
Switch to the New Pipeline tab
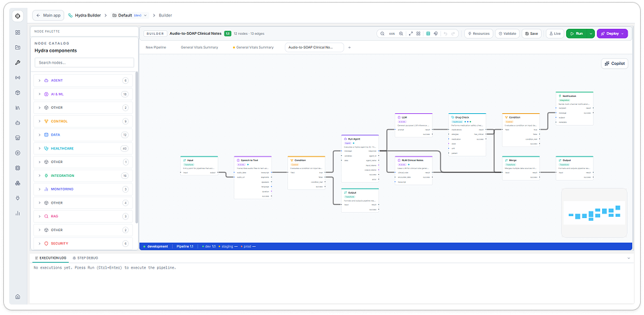click(x=156, y=47)
